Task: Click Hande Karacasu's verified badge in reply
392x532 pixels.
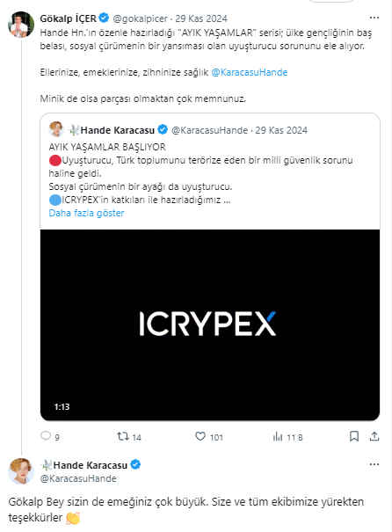Action: pyautogui.click(x=135, y=464)
